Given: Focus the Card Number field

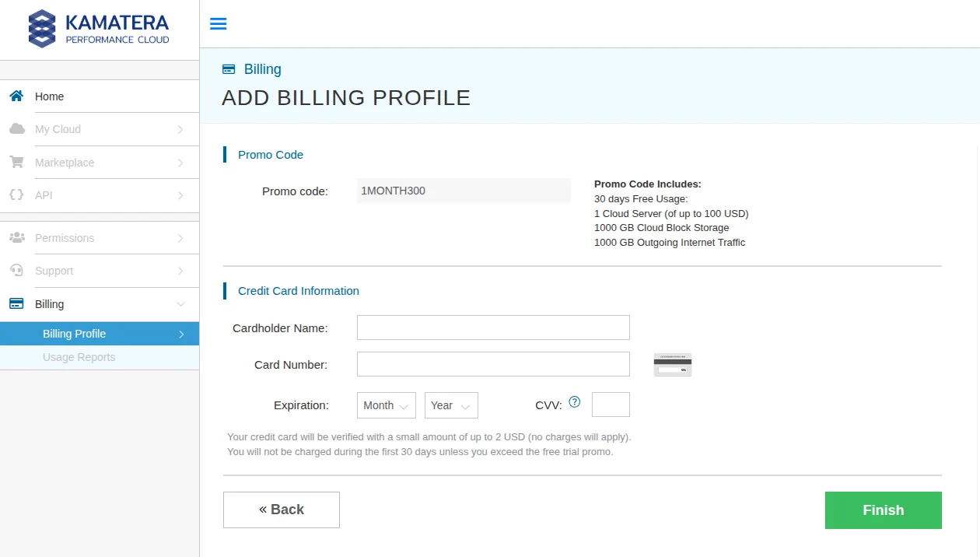Looking at the screenshot, I should [x=493, y=364].
